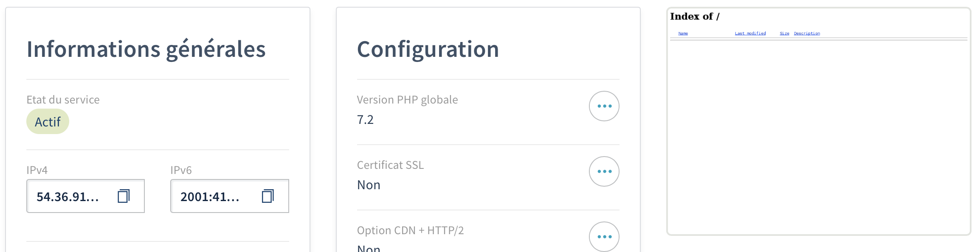
Task: Sort the listing by Last modified
Action: click(750, 34)
